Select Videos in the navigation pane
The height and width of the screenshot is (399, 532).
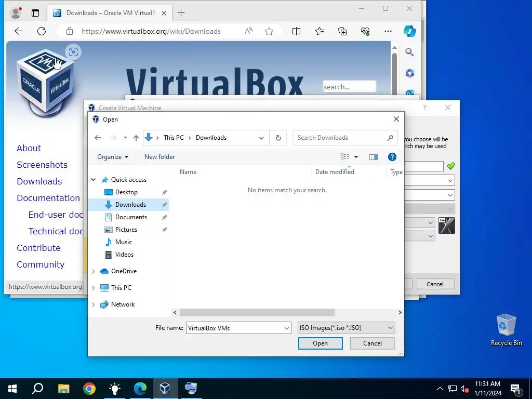(x=124, y=255)
